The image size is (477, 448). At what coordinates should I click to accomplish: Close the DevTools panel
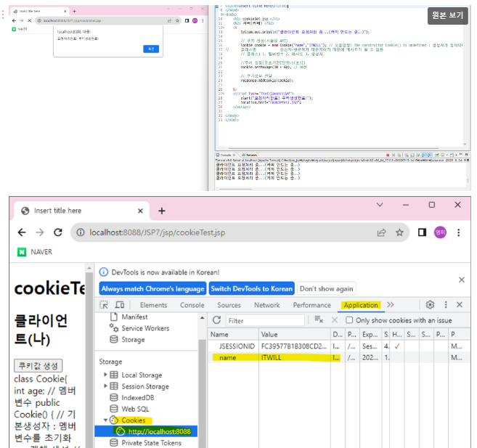click(460, 305)
